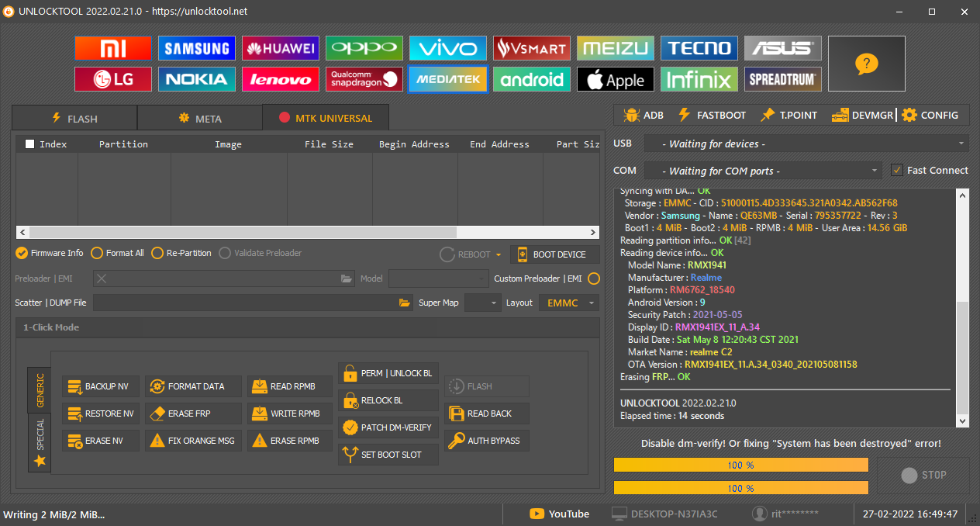Image resolution: width=980 pixels, height=526 pixels.
Task: Choose the Huawei brand tile
Action: tap(281, 48)
